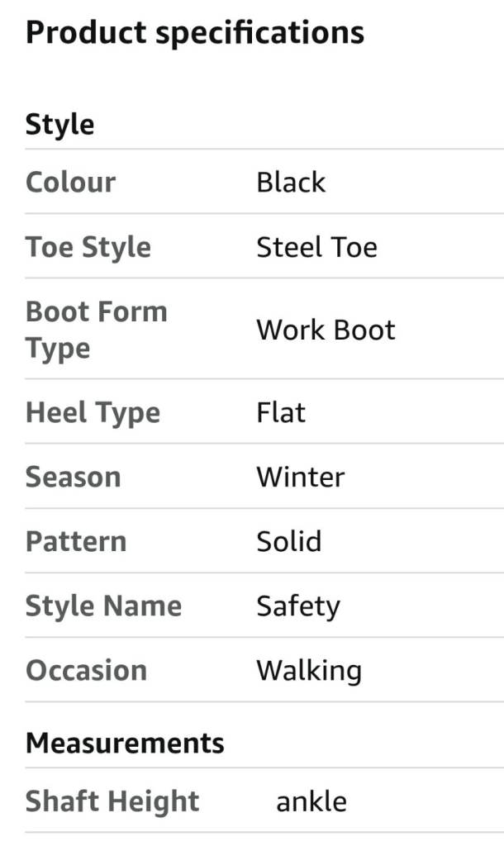Select the Walking occasion value
504x846 pixels.
[x=309, y=670]
